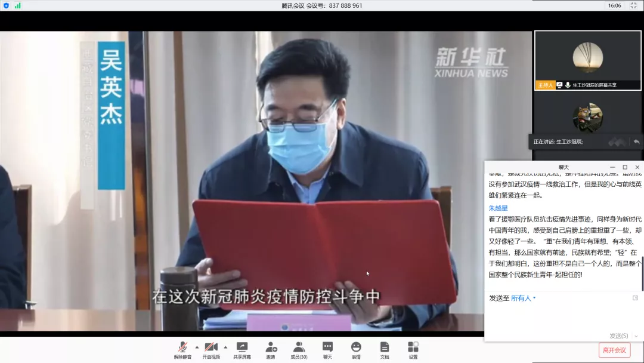Select the second participant's cat avatar tile
The height and width of the screenshot is (363, 644).
[x=588, y=117]
